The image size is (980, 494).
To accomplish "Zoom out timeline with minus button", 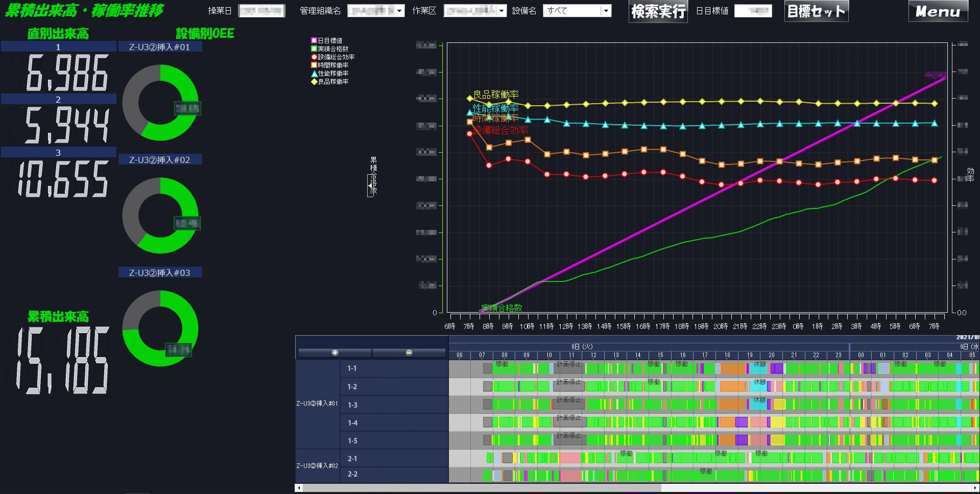I will pyautogui.click(x=409, y=353).
